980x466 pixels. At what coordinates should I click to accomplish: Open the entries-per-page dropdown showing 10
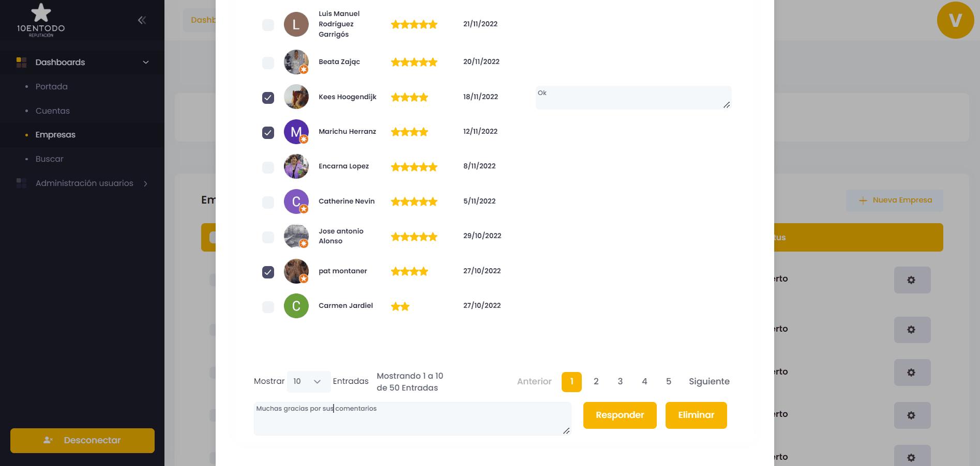[308, 381]
